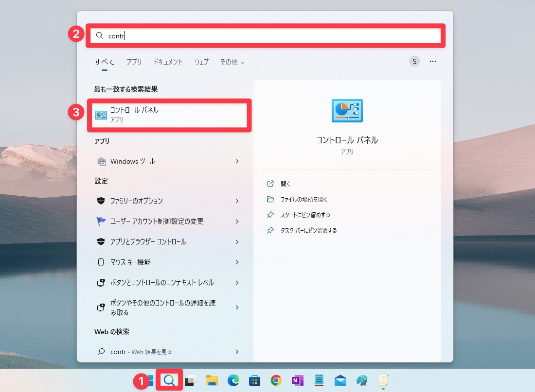535x392 pixels.
Task: Expand chevron for Windows ツール
Action: coord(237,161)
